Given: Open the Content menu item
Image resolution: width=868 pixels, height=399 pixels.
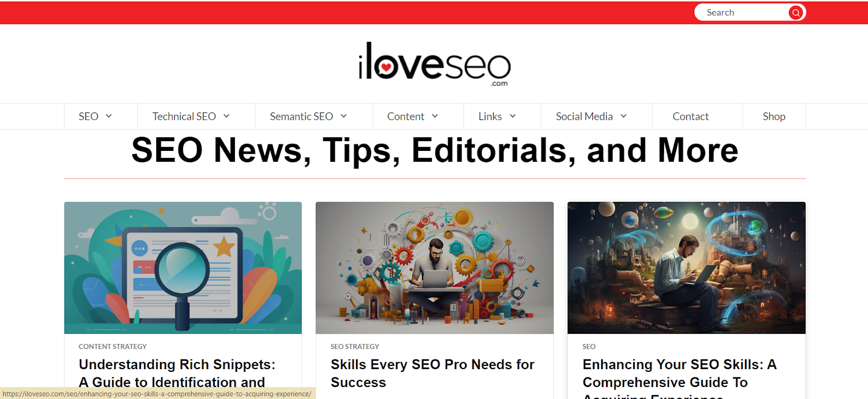Looking at the screenshot, I should [406, 117].
